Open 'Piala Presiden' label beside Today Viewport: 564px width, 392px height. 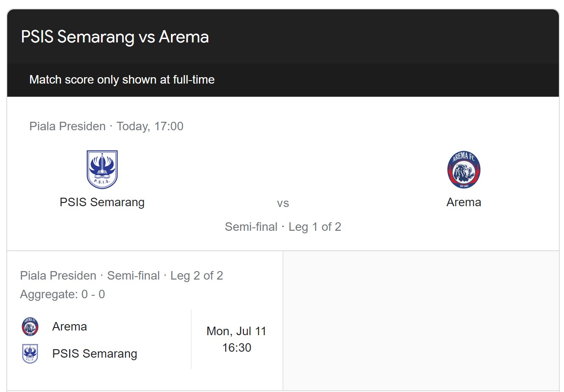point(67,126)
